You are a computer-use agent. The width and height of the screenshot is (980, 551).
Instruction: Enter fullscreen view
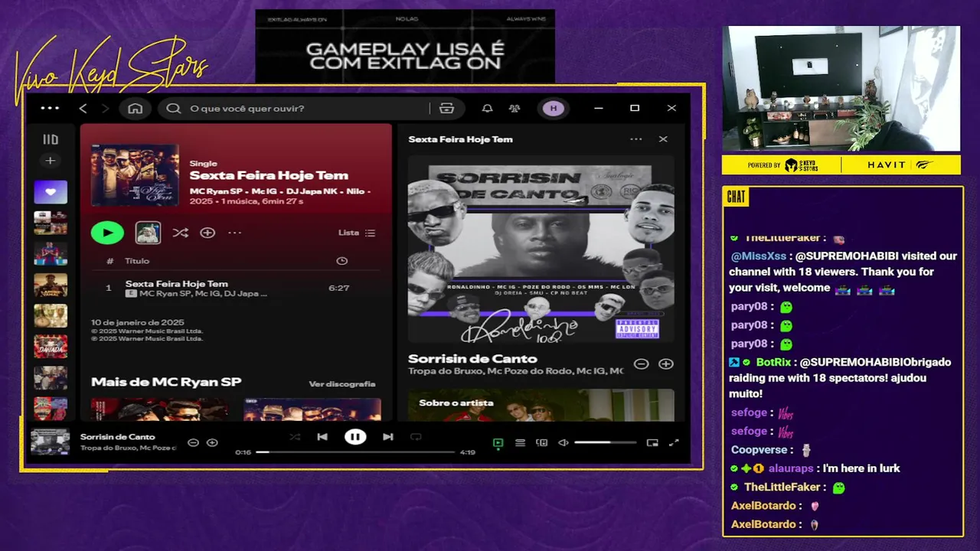pos(674,442)
